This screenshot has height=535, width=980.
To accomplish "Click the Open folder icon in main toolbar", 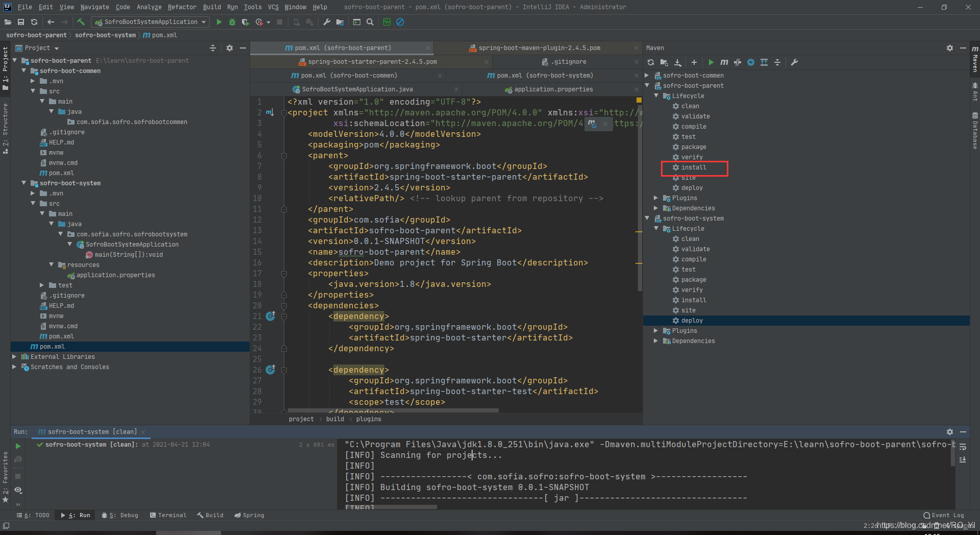I will tap(8, 22).
